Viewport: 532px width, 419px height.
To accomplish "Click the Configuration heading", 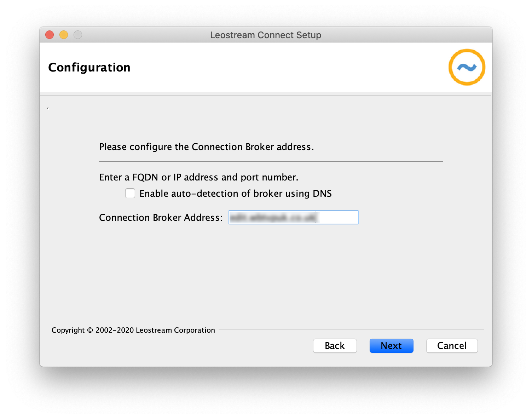I will click(89, 67).
